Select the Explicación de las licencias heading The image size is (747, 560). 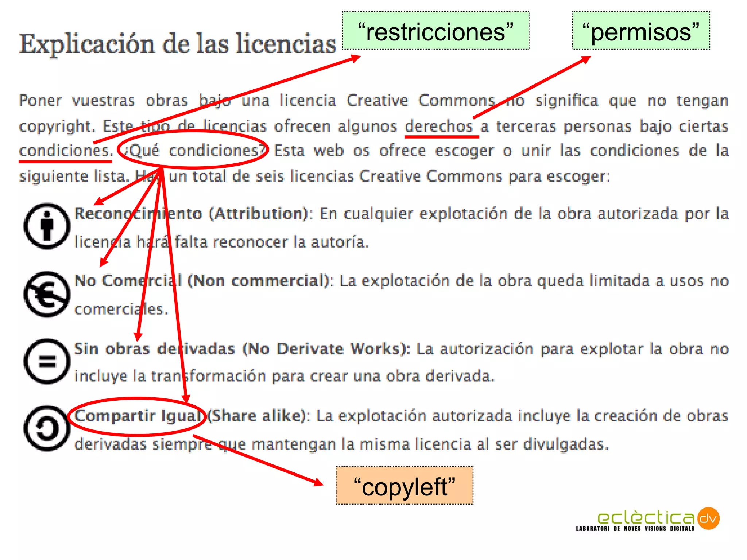coord(179,40)
